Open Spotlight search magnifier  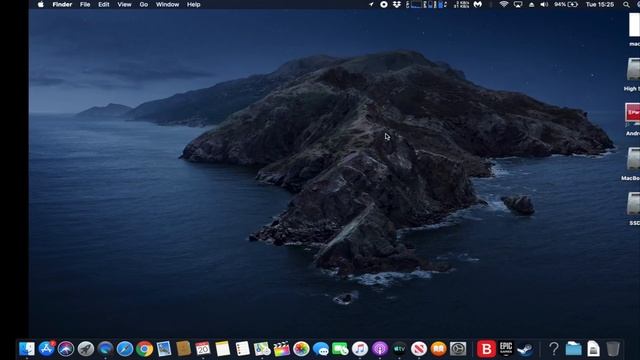click(626, 4)
